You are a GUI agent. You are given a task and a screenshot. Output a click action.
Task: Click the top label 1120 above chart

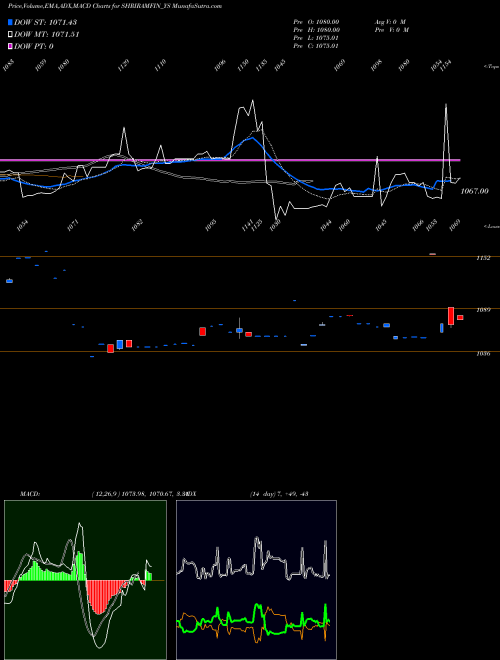point(124,65)
